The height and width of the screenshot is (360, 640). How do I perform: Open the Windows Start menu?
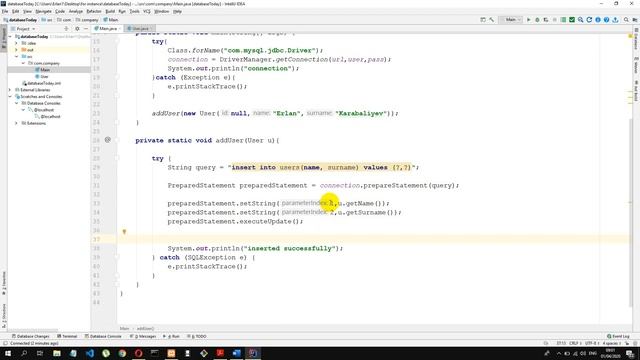click(8, 353)
